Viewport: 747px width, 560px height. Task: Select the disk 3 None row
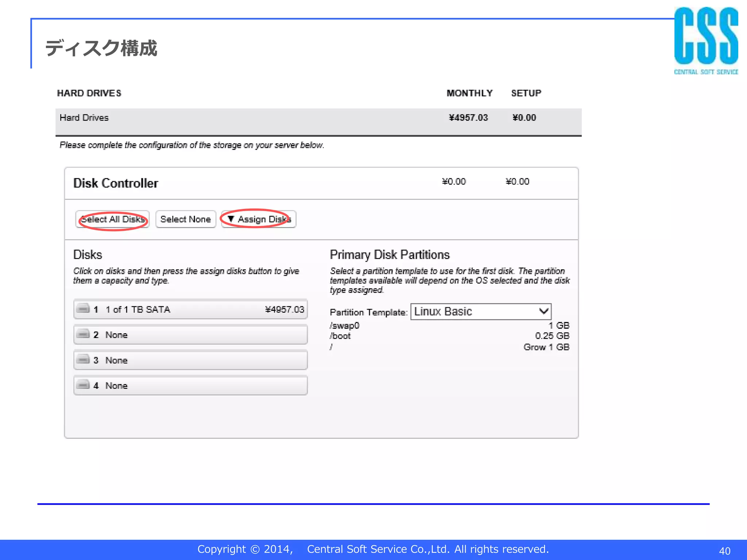tap(190, 360)
